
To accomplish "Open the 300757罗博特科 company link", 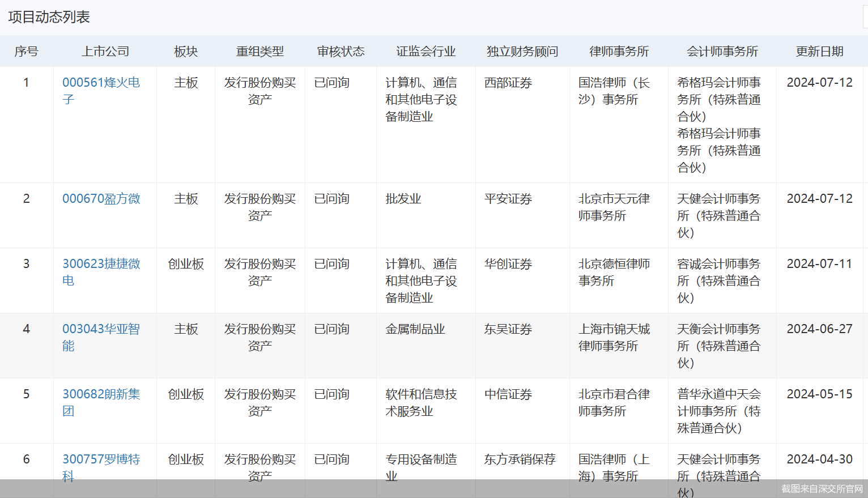I will (x=101, y=467).
